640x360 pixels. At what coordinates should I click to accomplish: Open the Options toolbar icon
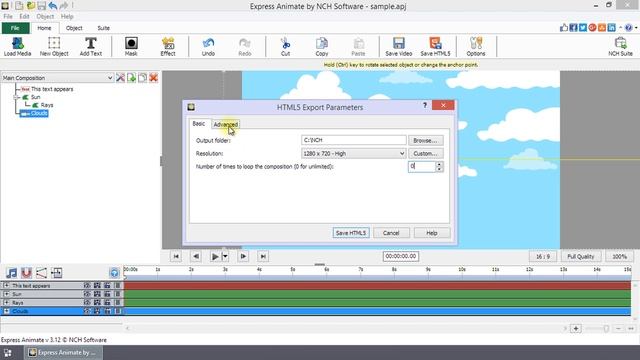[x=476, y=46]
